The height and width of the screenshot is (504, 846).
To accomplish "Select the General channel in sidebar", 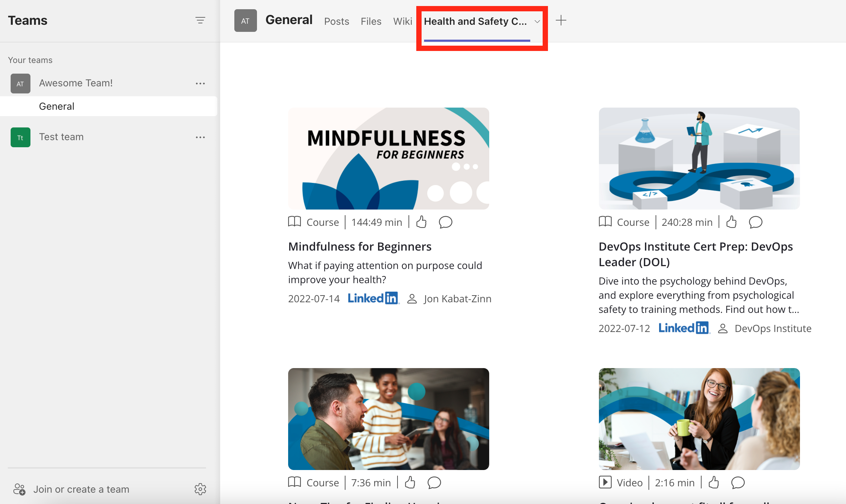I will point(57,106).
